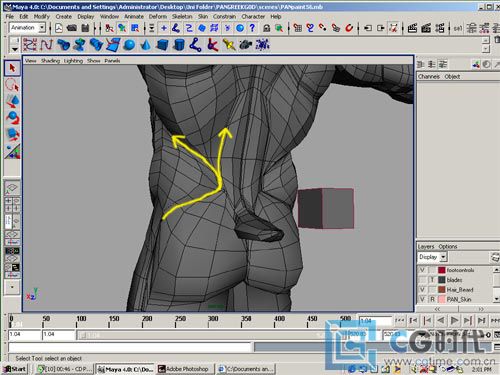Open the Constrain menu
The height and width of the screenshot is (375, 500).
point(224,16)
